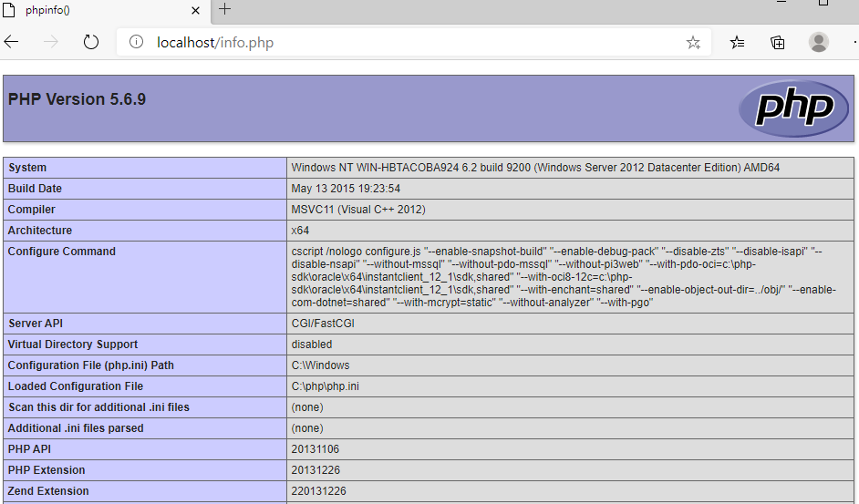Select the CGI/FastCGI value
Viewport: 859px width, 504px height.
tap(323, 324)
